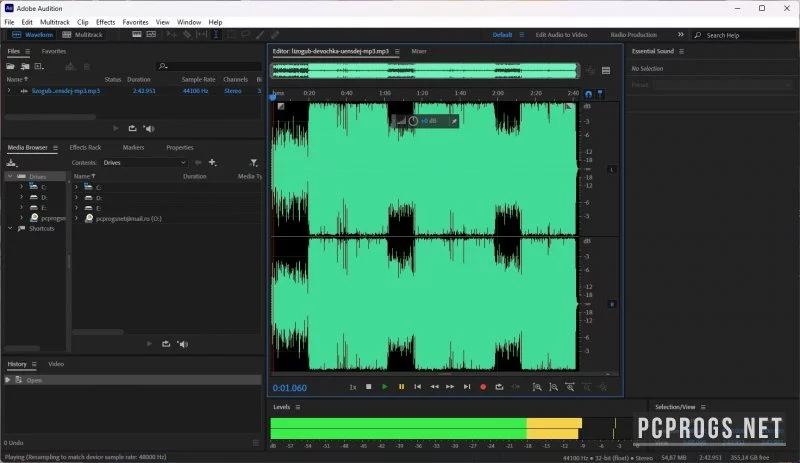
Task: Switch to the Mixer tab
Action: 419,51
